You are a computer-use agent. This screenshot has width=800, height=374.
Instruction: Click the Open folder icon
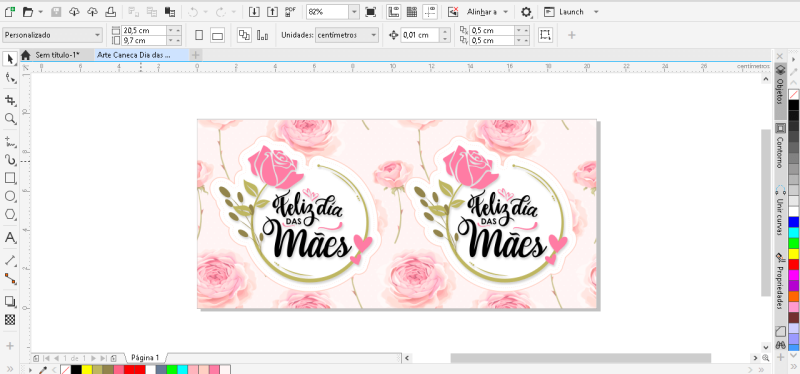pos(28,11)
